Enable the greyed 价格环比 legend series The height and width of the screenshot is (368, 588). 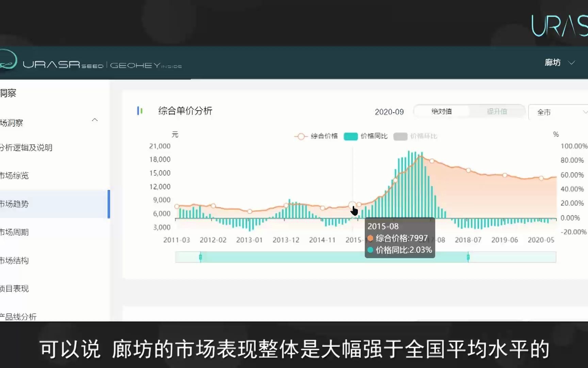(415, 136)
